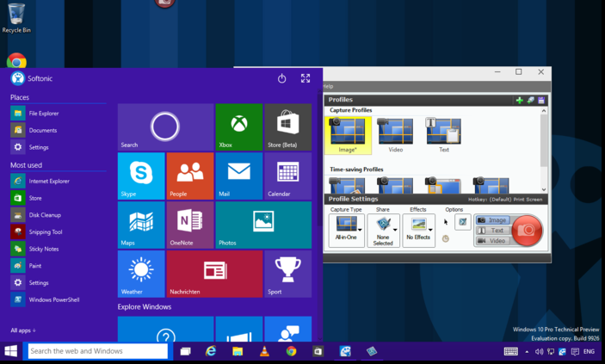
Task: Open the Mail tile
Action: click(239, 176)
